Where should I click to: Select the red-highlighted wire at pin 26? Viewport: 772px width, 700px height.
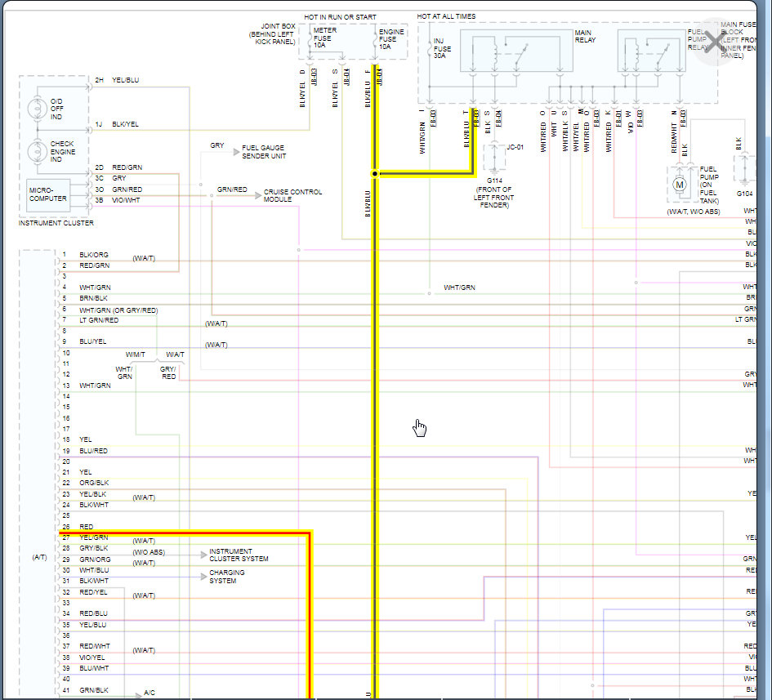tap(185, 532)
